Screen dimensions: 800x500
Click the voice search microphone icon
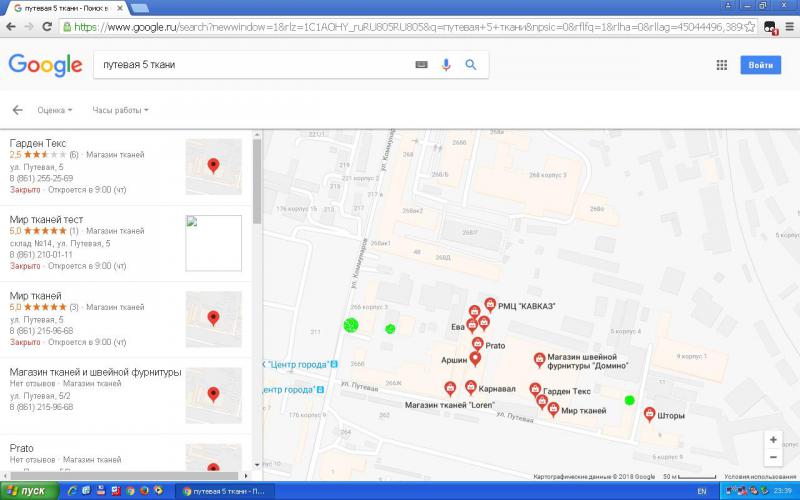(x=446, y=65)
